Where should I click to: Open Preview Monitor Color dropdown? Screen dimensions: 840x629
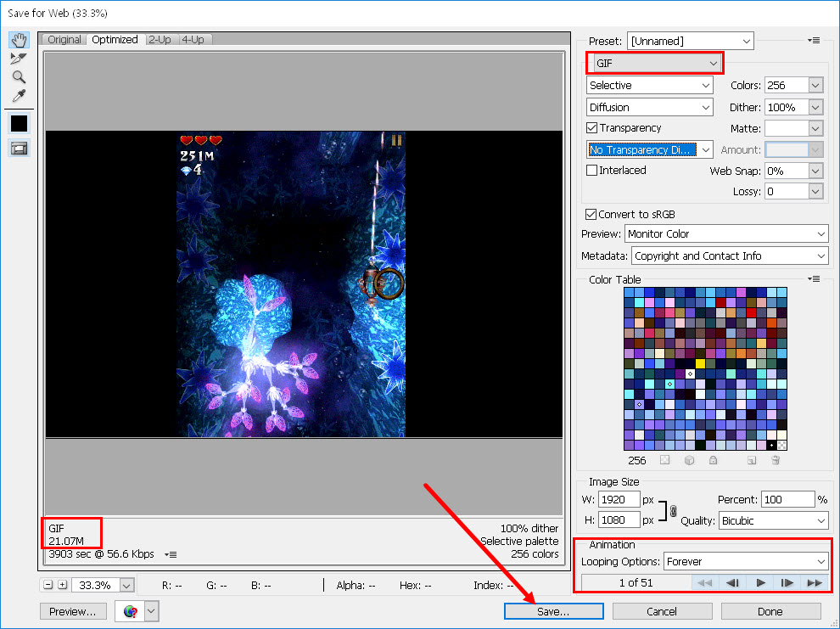726,233
